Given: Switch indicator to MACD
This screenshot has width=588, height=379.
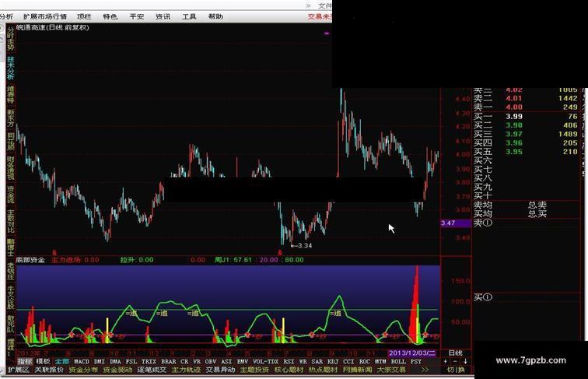Looking at the screenshot, I should (82, 361).
